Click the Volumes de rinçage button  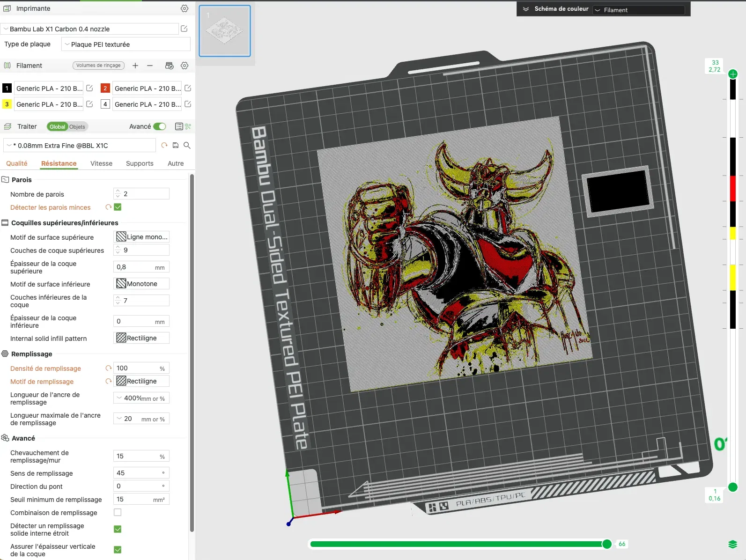(98, 66)
